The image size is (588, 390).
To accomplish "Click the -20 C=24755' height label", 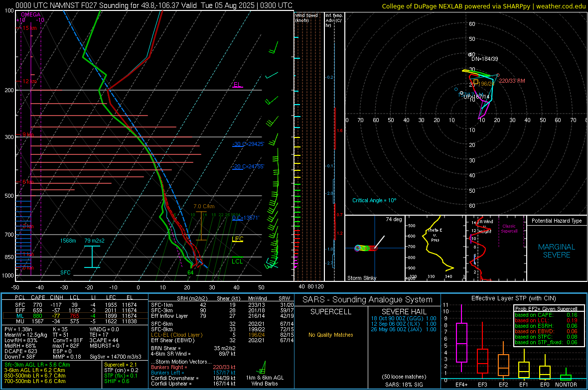I will [x=248, y=166].
